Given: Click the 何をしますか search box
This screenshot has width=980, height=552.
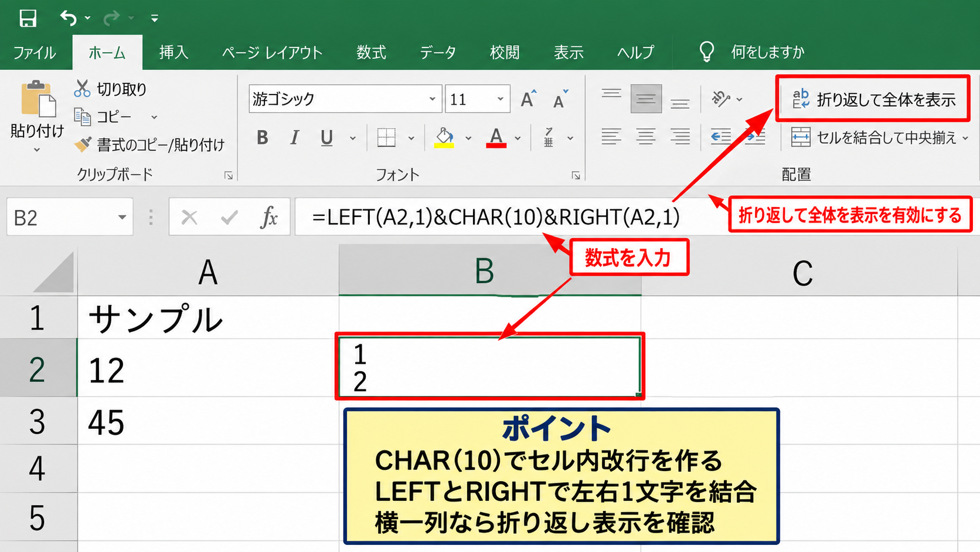Looking at the screenshot, I should point(767,52).
